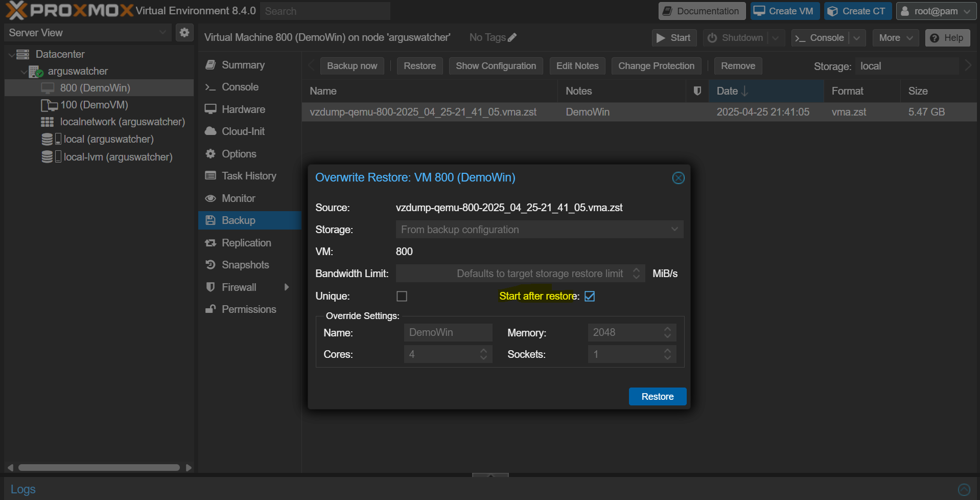Click the user icon beside root@pam

904,11
